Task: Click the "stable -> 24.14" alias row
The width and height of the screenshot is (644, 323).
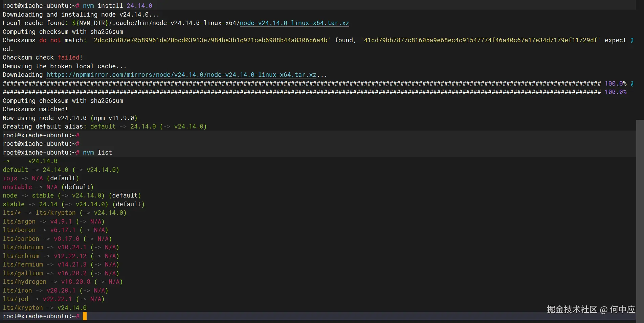Action: [x=74, y=204]
